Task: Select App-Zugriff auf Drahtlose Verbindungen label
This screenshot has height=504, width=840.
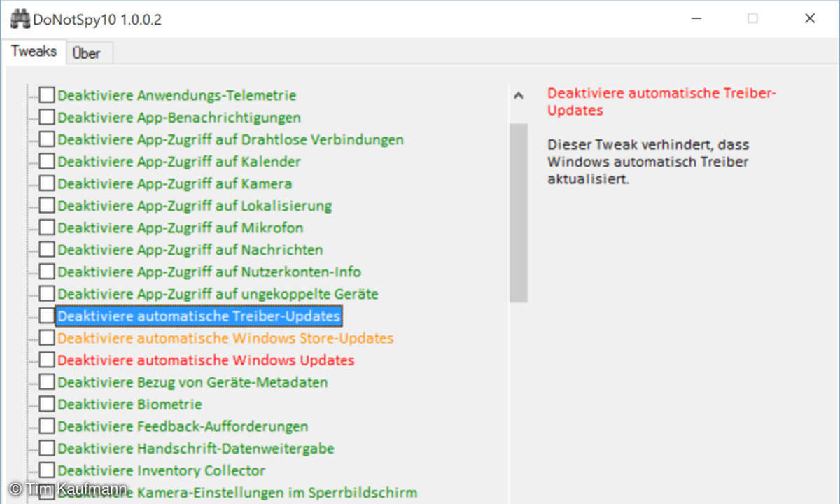Action: (x=231, y=139)
